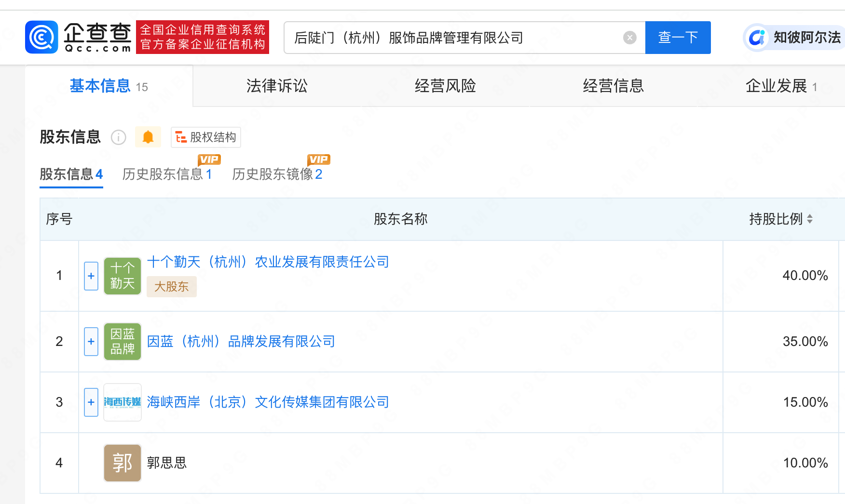845x504 pixels.
Task: Toggle the orange bell monitoring alert
Action: pyautogui.click(x=148, y=137)
